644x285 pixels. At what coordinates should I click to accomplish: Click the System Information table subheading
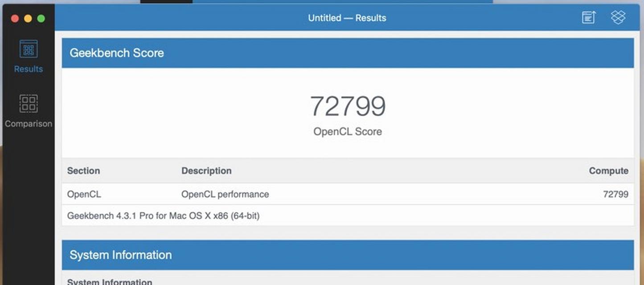(x=110, y=282)
